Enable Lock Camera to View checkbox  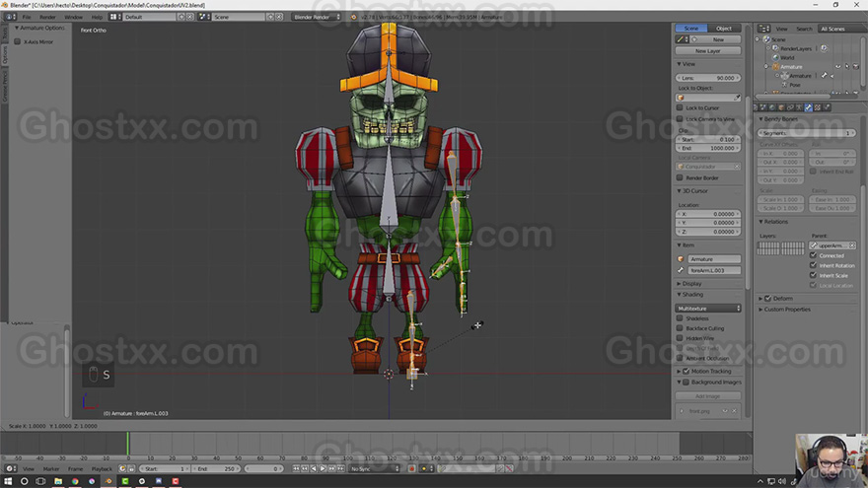680,119
